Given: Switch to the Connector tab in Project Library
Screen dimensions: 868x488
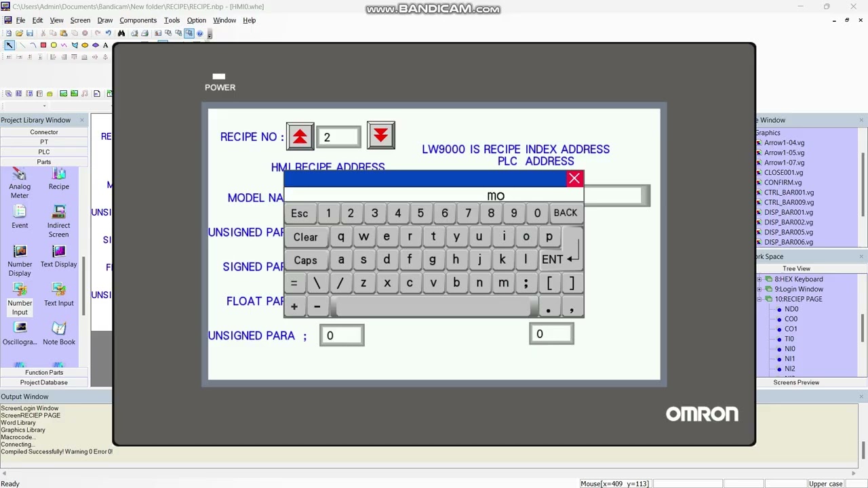Looking at the screenshot, I should 44,132.
